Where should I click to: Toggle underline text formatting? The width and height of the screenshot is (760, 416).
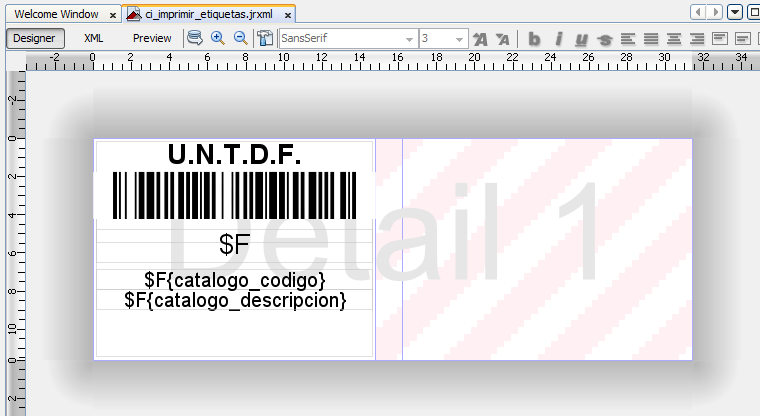pyautogui.click(x=581, y=39)
